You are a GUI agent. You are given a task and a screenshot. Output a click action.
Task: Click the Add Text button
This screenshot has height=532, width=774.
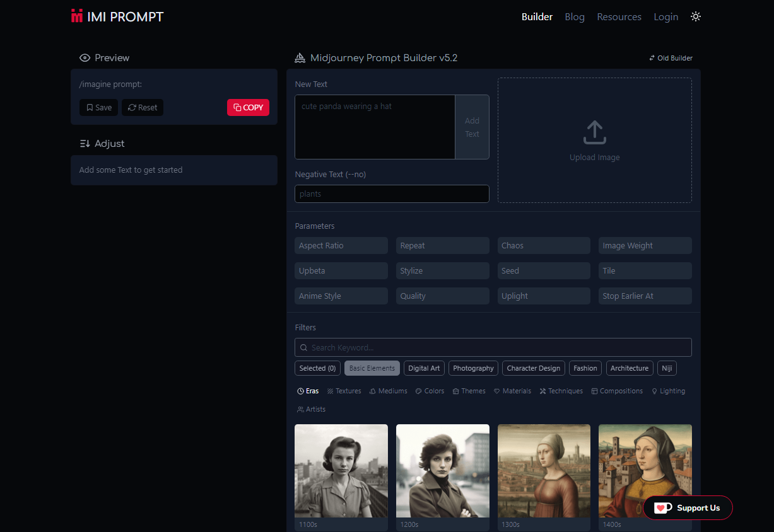pyautogui.click(x=472, y=127)
